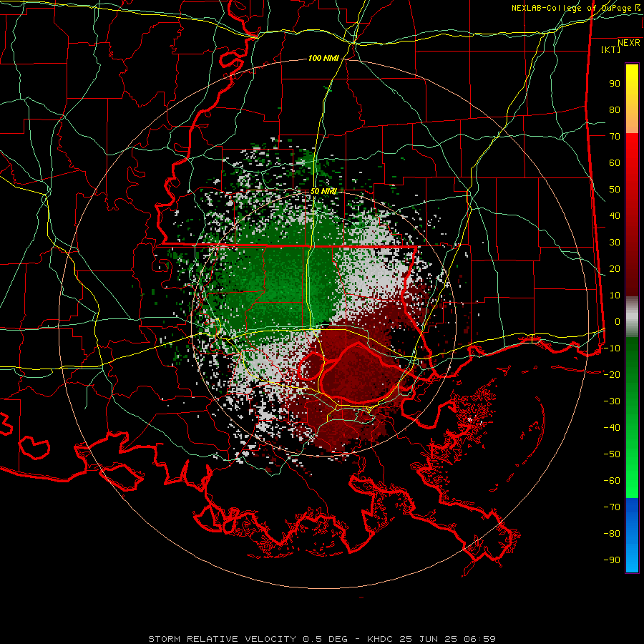
Task: Click the -30 value on the velocity scale
Action: (612, 401)
